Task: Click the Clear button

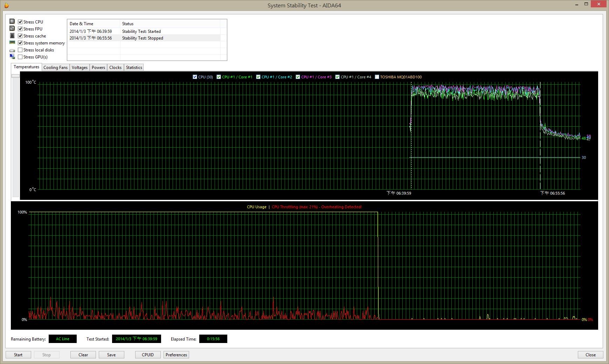Action: coord(83,355)
